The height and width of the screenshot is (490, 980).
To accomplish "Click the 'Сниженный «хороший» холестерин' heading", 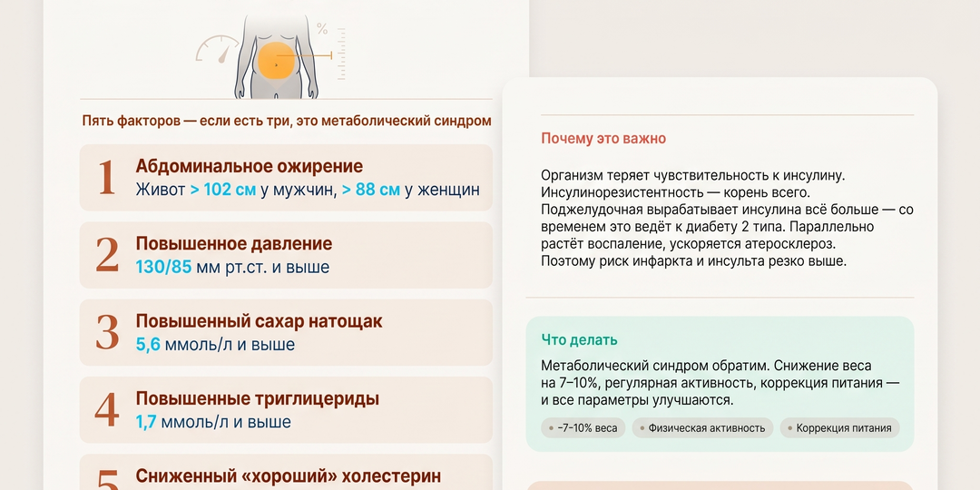I will coord(289,476).
